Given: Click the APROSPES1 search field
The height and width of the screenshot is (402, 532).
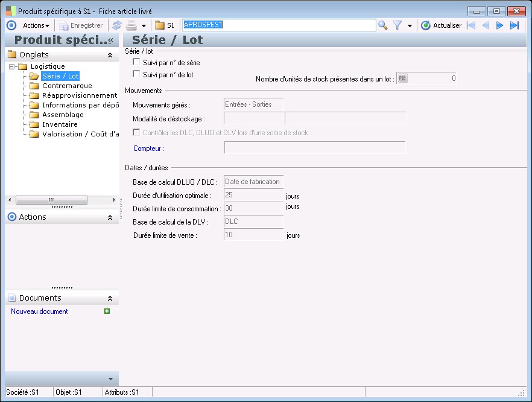Looking at the screenshot, I should tap(279, 25).
